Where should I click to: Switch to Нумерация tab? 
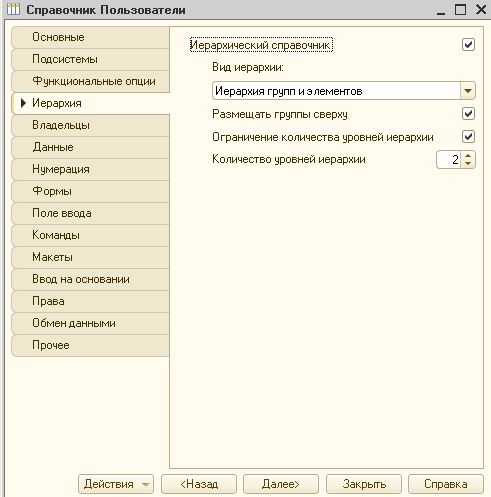pyautogui.click(x=90, y=169)
